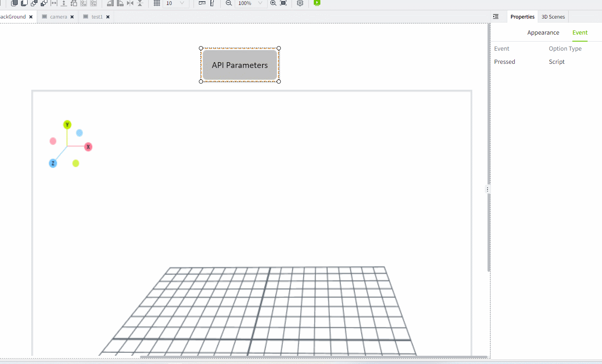Viewport: 602px width, 364px height.
Task: Switch to the 3D Scenes tab
Action: (x=553, y=16)
